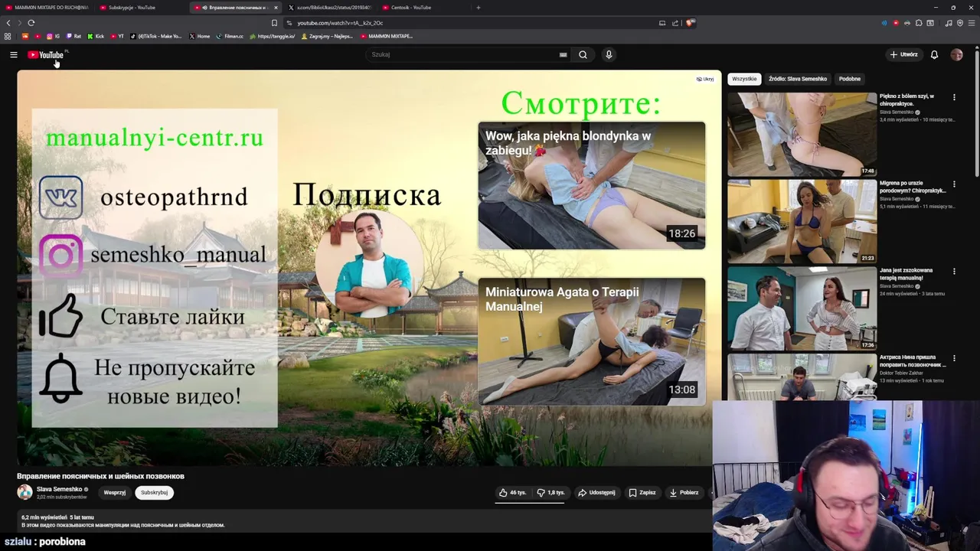980x551 pixels.
Task: Click the browser address bar URL
Action: point(340,23)
